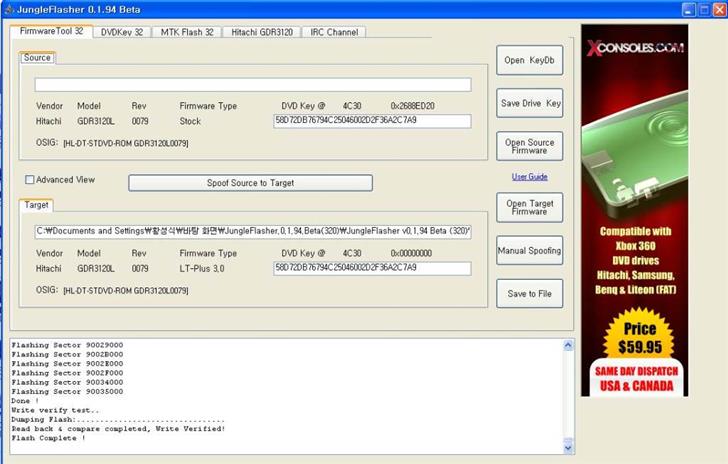
Task: Select the Target DVD Key field
Action: [372, 268]
